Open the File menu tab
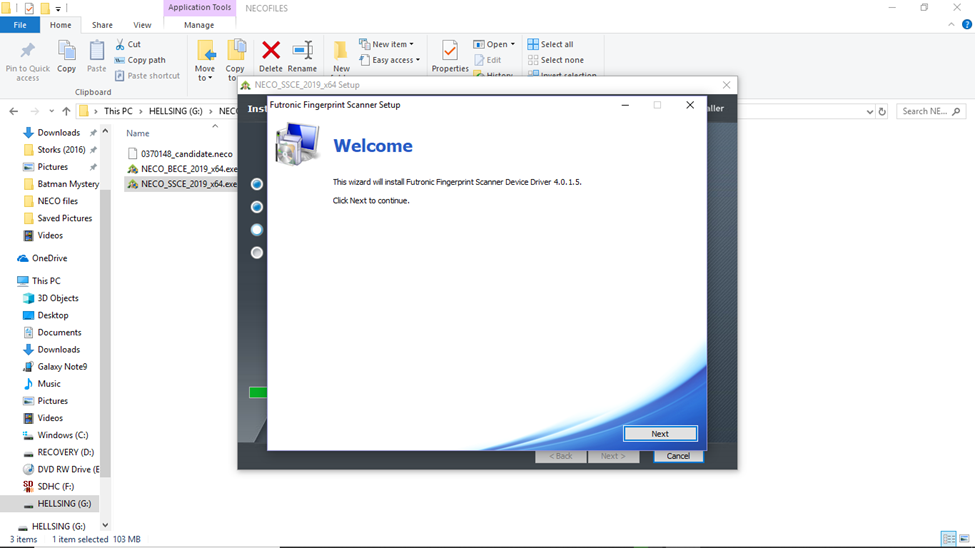 (x=20, y=25)
